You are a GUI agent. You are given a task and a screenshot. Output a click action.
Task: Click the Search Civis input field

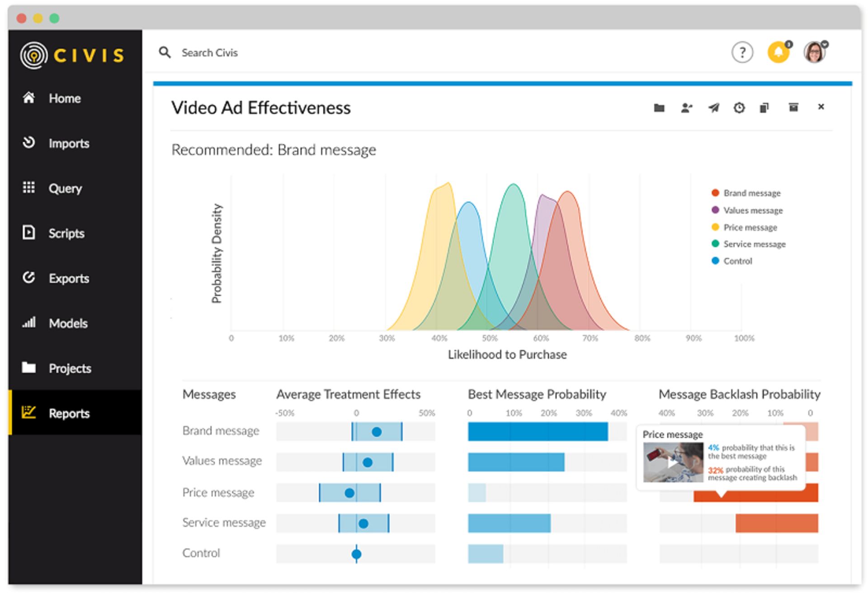[209, 53]
